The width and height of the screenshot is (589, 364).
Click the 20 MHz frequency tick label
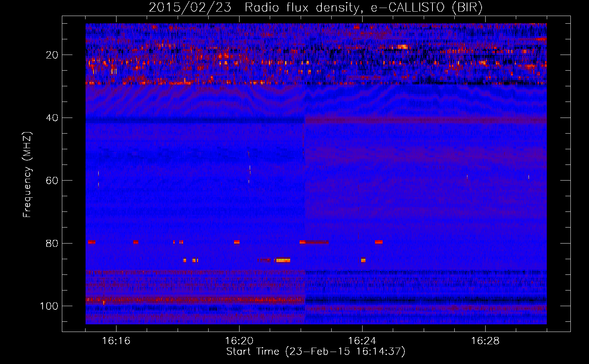tap(52, 55)
